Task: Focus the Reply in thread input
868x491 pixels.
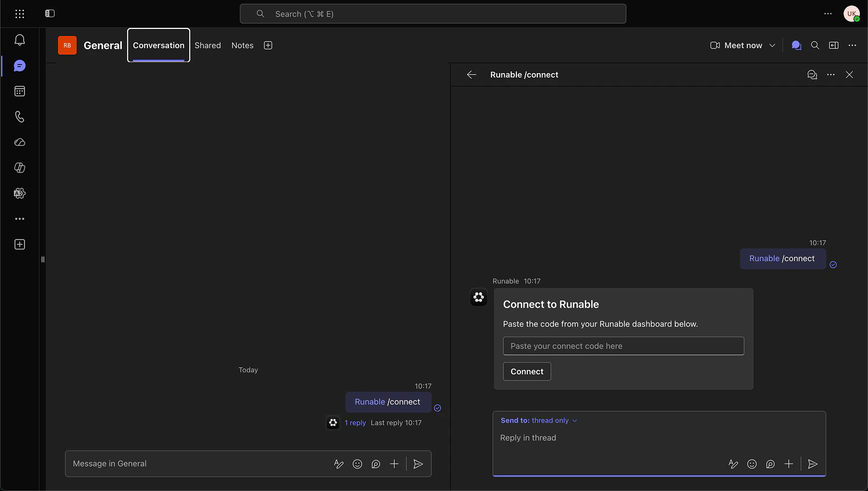Action: 659,438
